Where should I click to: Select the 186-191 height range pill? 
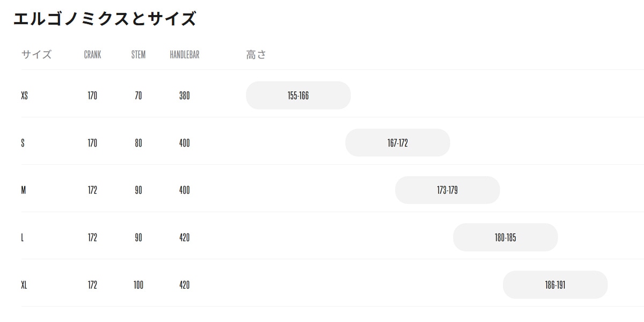555,284
